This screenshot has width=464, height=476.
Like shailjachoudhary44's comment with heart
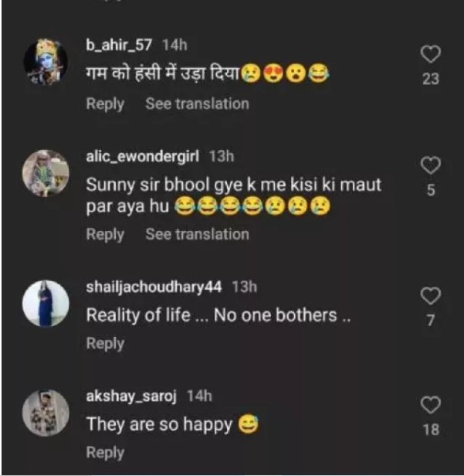click(432, 296)
